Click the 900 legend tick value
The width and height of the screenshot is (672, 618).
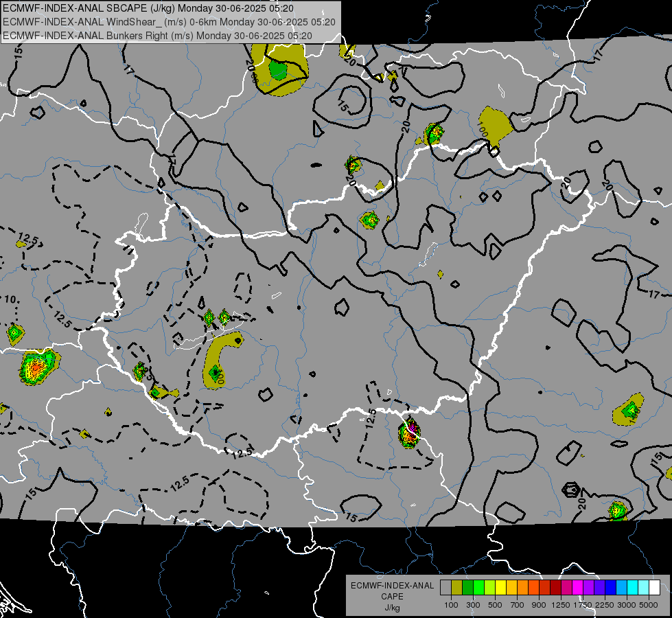point(539,605)
